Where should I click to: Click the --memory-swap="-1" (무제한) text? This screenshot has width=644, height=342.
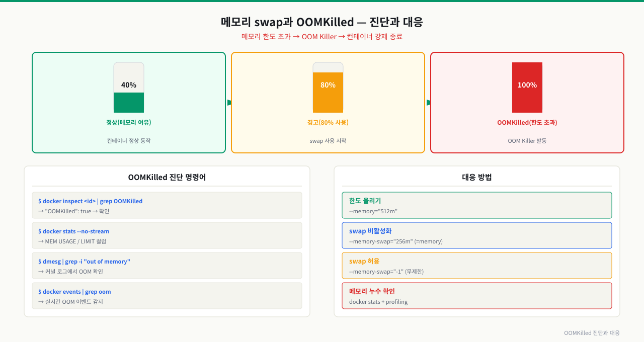(386, 272)
